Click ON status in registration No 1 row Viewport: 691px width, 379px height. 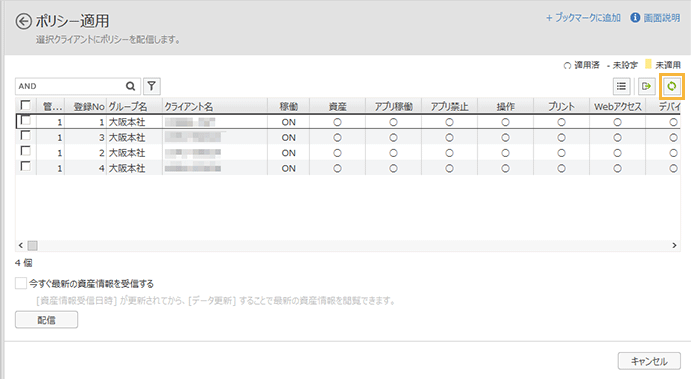click(x=289, y=122)
